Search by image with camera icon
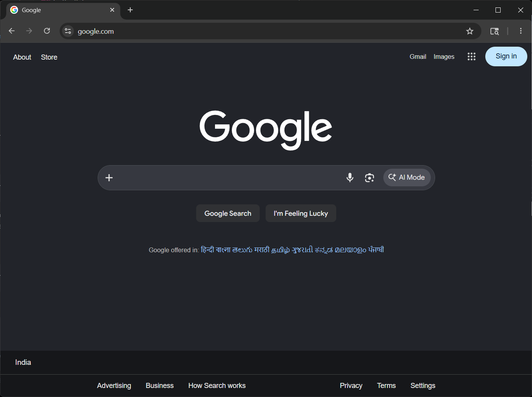The width and height of the screenshot is (532, 397). pyautogui.click(x=370, y=178)
